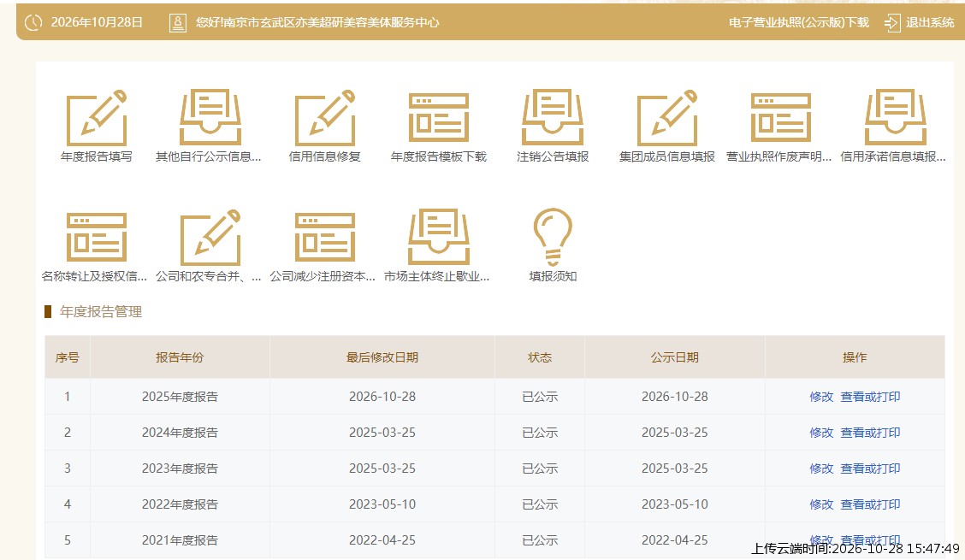Select the 2021年度报告 cell
This screenshot has height=560, width=965.
click(x=180, y=539)
